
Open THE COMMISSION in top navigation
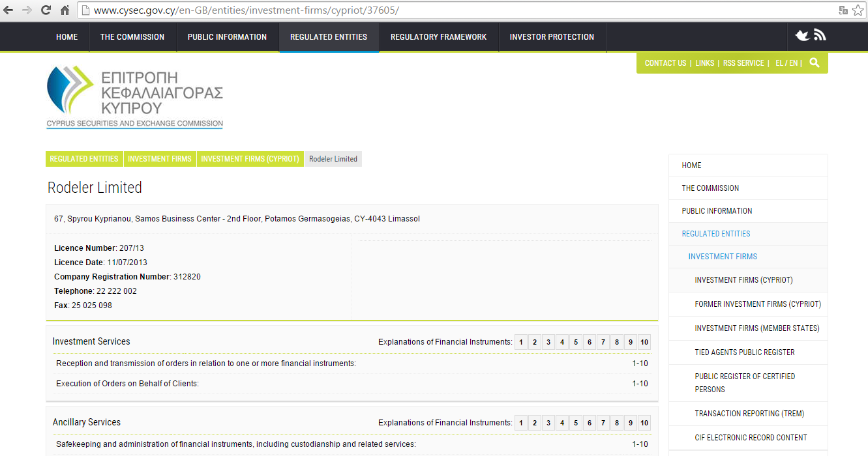132,37
